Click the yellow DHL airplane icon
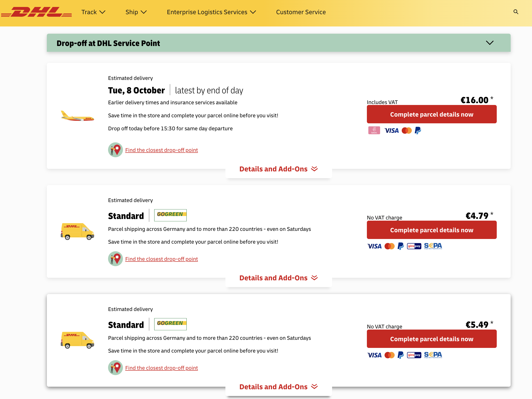The width and height of the screenshot is (532, 399). coord(77,116)
